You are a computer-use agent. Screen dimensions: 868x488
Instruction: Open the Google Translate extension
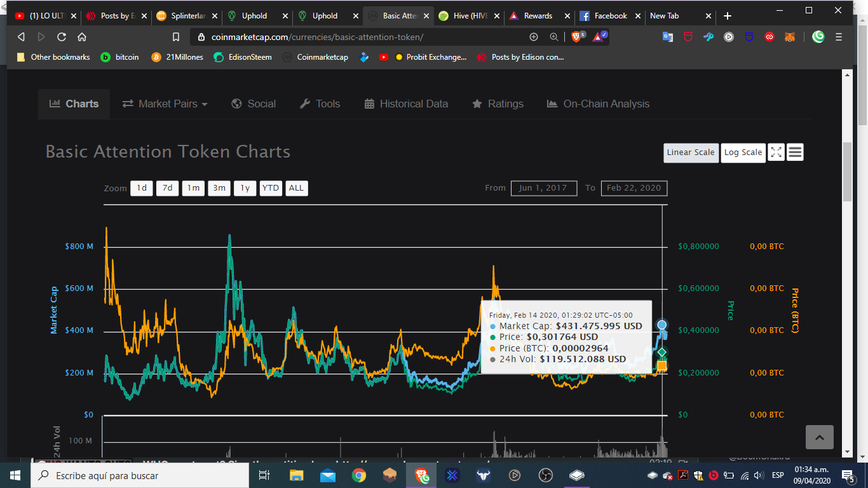[668, 37]
